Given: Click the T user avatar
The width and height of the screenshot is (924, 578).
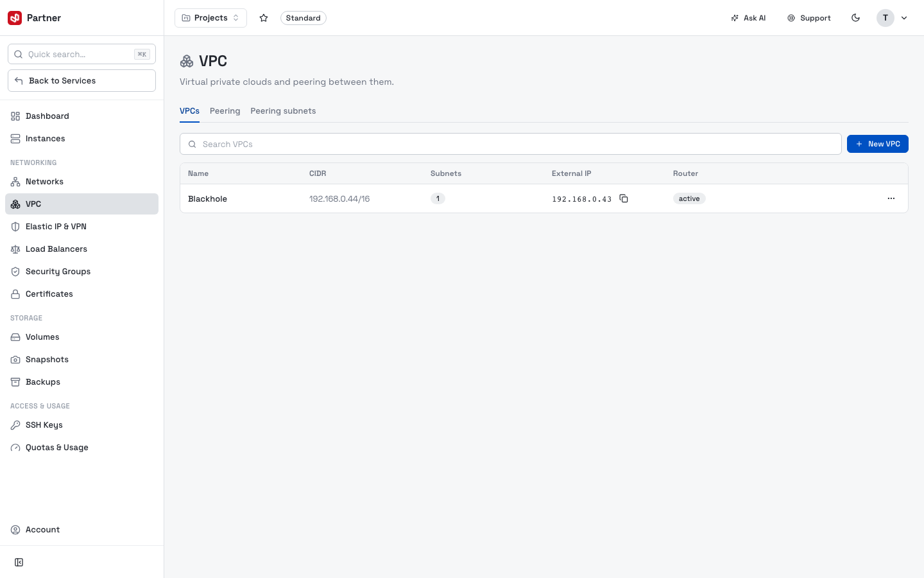Looking at the screenshot, I should click(x=886, y=18).
